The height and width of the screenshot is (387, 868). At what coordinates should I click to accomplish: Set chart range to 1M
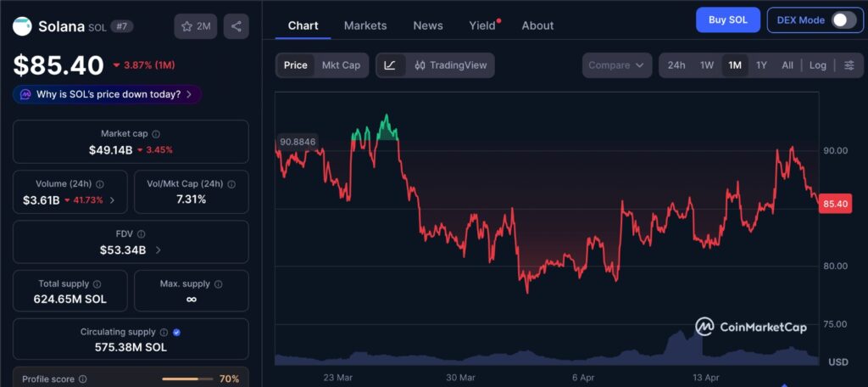click(x=735, y=65)
